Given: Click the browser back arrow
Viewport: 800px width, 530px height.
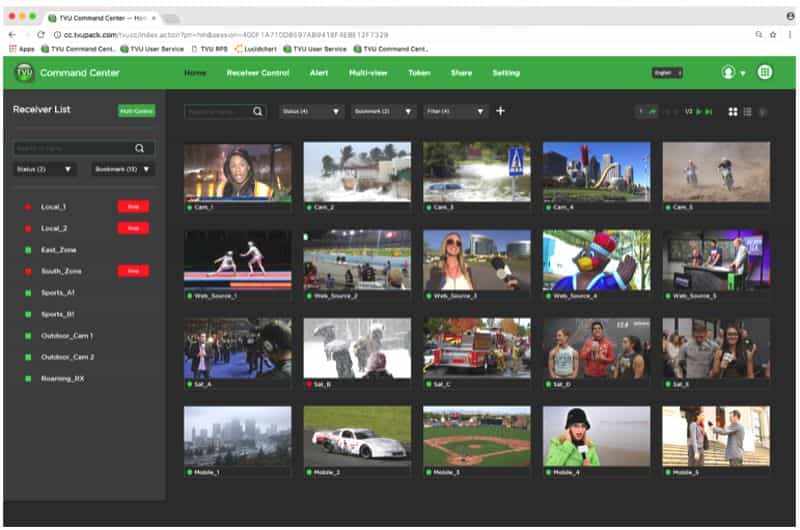Looking at the screenshot, I should pos(12,35).
